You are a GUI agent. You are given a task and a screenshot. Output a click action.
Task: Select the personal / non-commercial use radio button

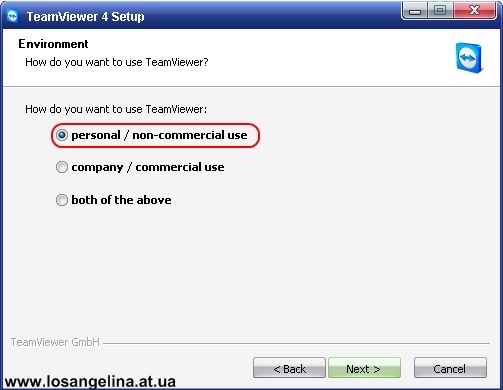coord(62,135)
